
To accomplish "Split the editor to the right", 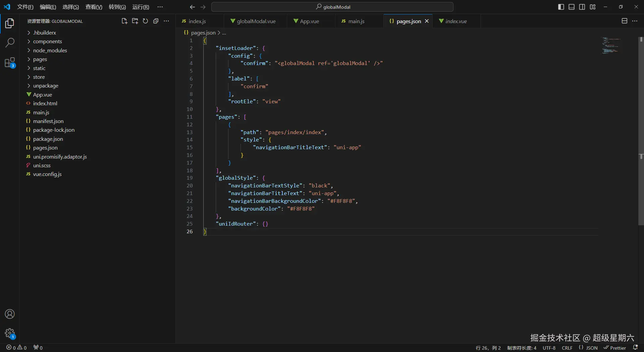I will coord(624,21).
